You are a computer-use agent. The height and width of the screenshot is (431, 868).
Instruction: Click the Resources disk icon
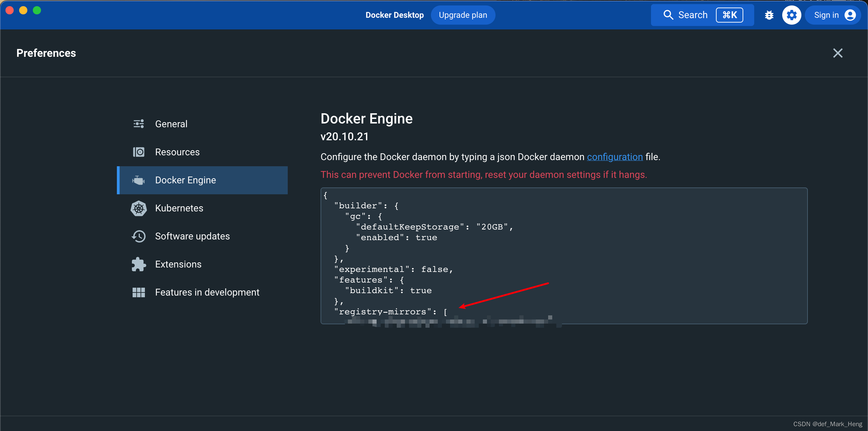138,152
